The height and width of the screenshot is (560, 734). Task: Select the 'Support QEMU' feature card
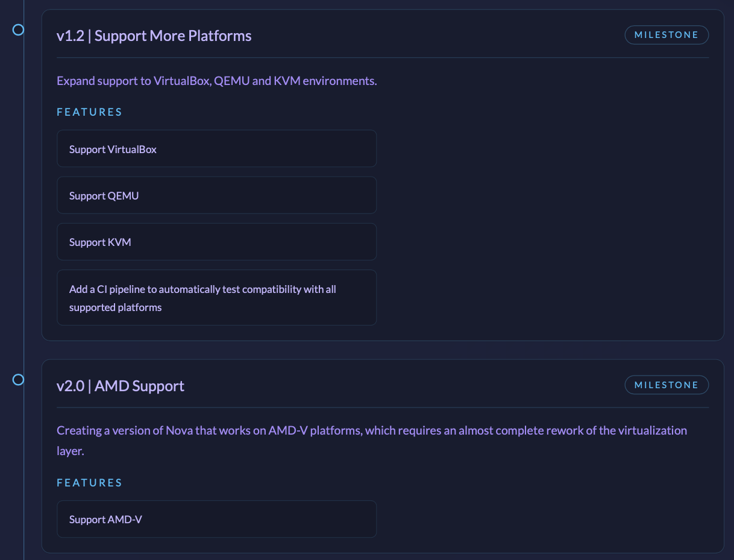(x=216, y=195)
